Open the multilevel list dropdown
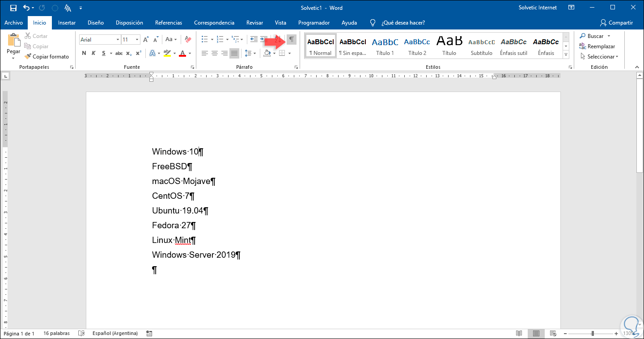The width and height of the screenshot is (644, 339). click(242, 39)
